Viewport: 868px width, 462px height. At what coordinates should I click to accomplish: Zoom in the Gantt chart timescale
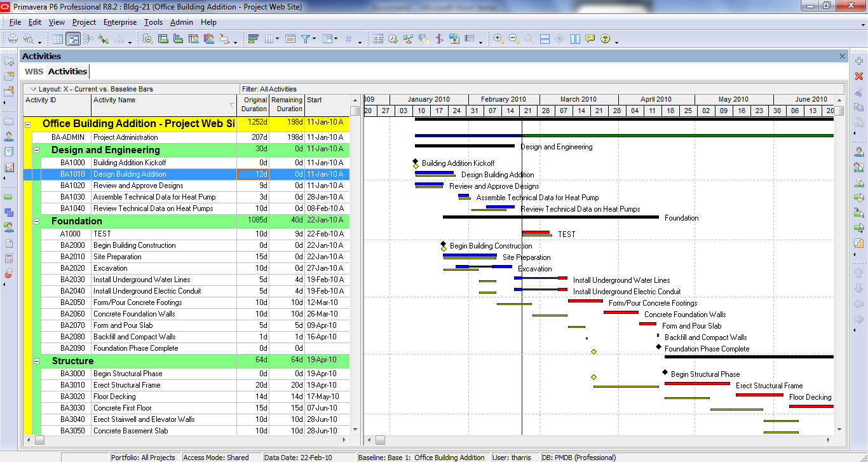[499, 39]
